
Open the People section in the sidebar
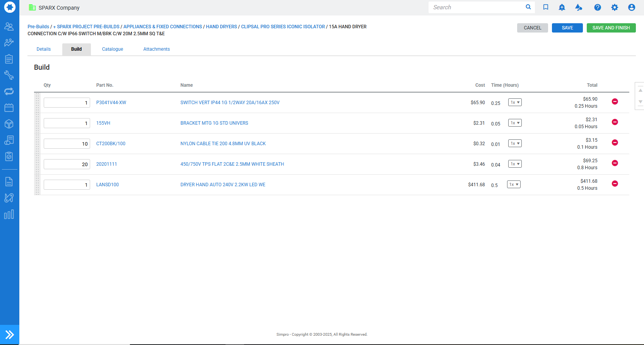tap(9, 26)
